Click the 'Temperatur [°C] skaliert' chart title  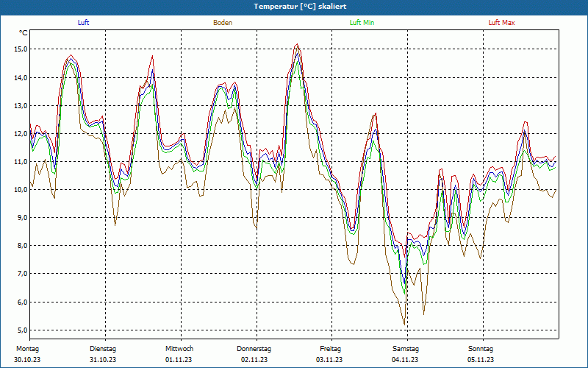pyautogui.click(x=295, y=6)
